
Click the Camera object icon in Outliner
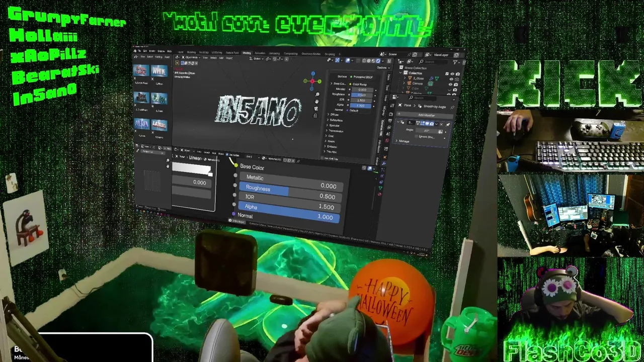409,83
